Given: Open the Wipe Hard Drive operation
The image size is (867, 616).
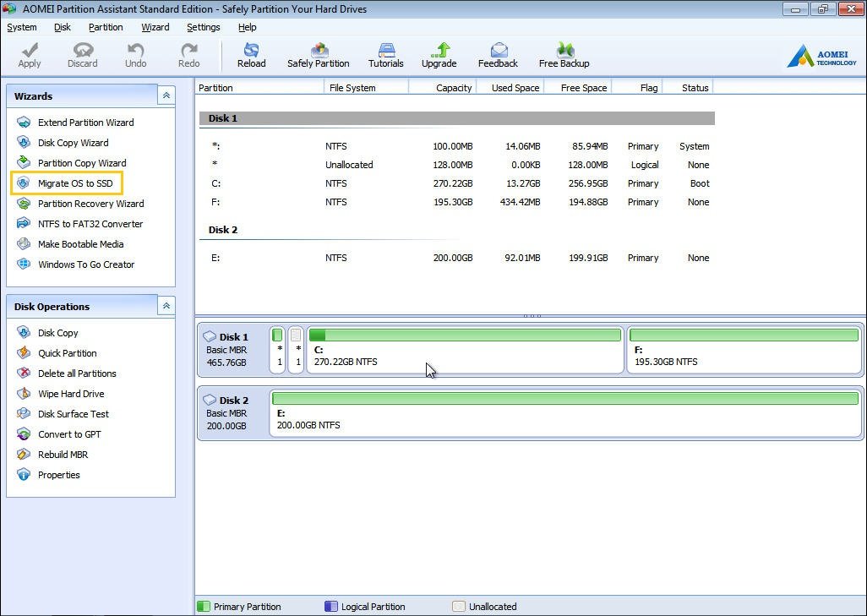Looking at the screenshot, I should [71, 394].
